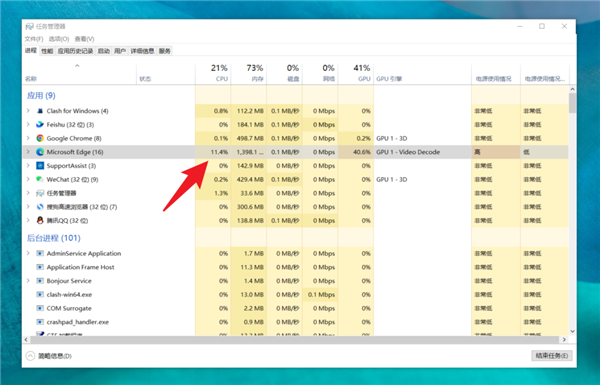Expand the AdminService Application entry
Image resolution: width=600 pixels, height=385 pixels.
pos(28,253)
